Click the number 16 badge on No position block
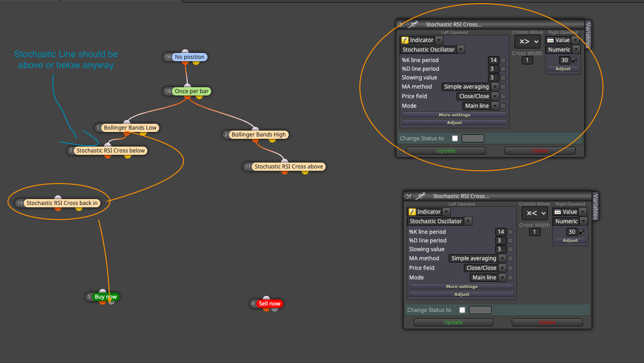Screen dimensions: 644x363 click(x=168, y=57)
